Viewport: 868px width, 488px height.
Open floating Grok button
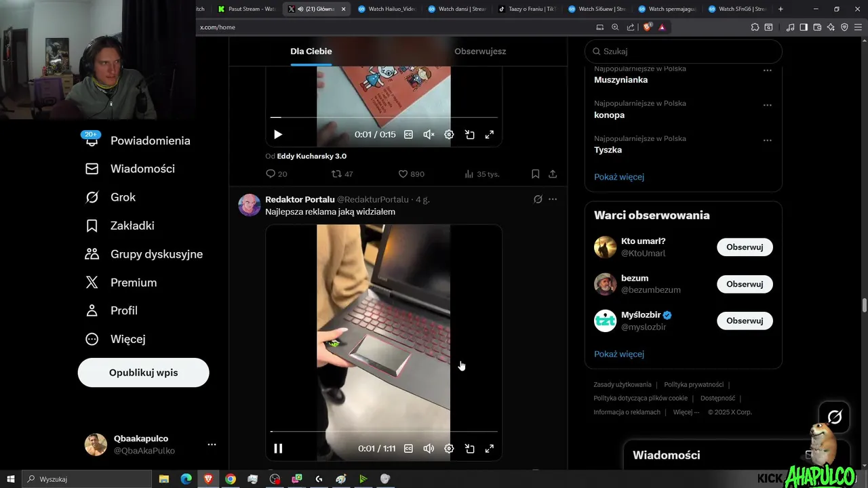(x=835, y=417)
